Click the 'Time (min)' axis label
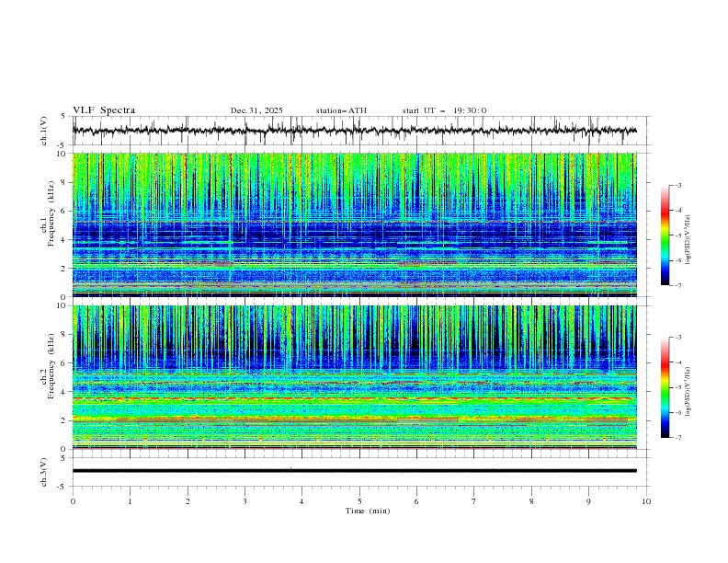The height and width of the screenshot is (563, 728). (x=368, y=511)
